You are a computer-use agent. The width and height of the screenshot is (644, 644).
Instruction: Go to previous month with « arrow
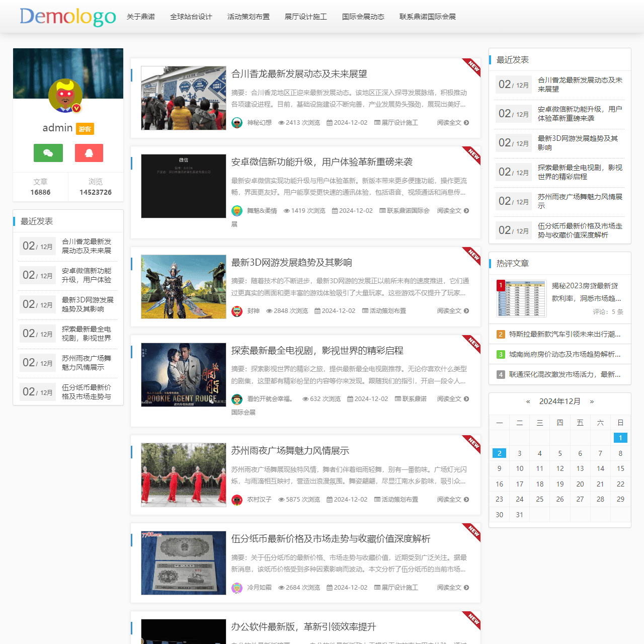click(528, 401)
